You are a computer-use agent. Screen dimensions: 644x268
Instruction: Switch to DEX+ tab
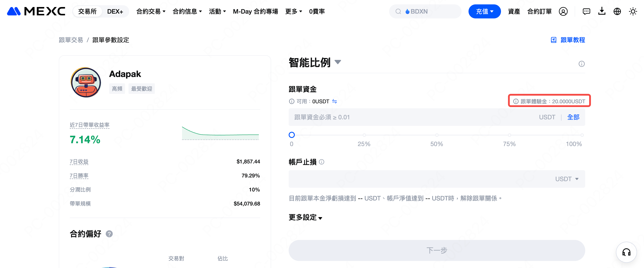click(115, 11)
